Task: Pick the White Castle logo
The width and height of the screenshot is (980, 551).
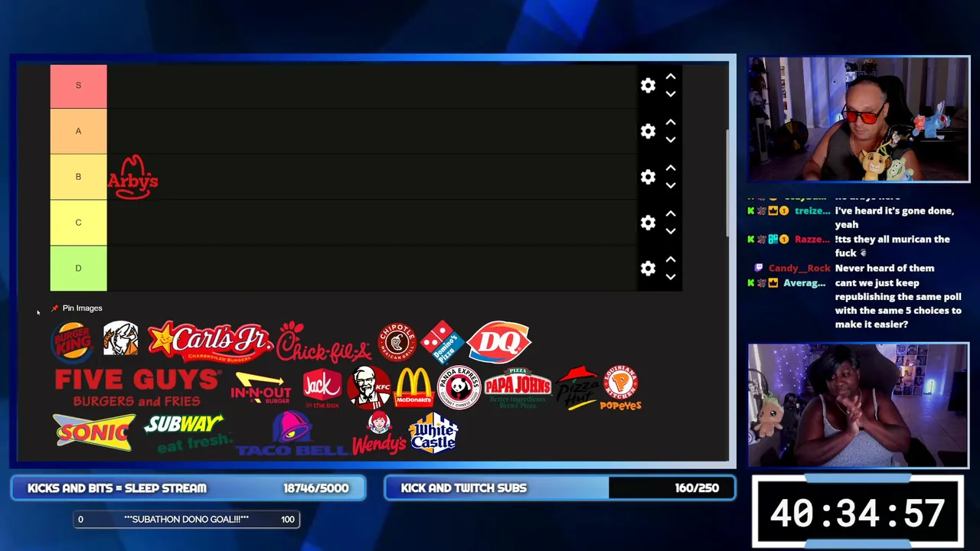Action: click(x=433, y=433)
